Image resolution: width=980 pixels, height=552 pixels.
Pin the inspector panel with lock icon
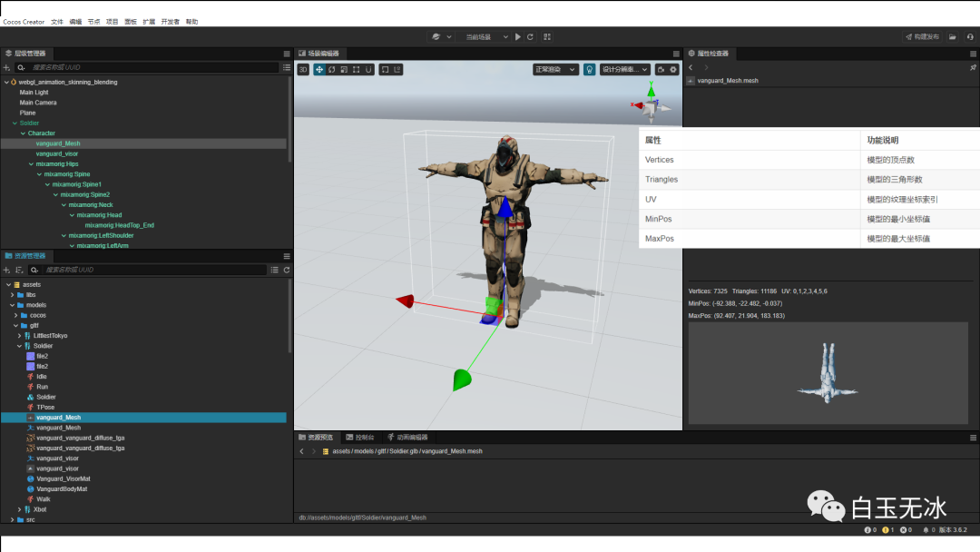tap(973, 67)
